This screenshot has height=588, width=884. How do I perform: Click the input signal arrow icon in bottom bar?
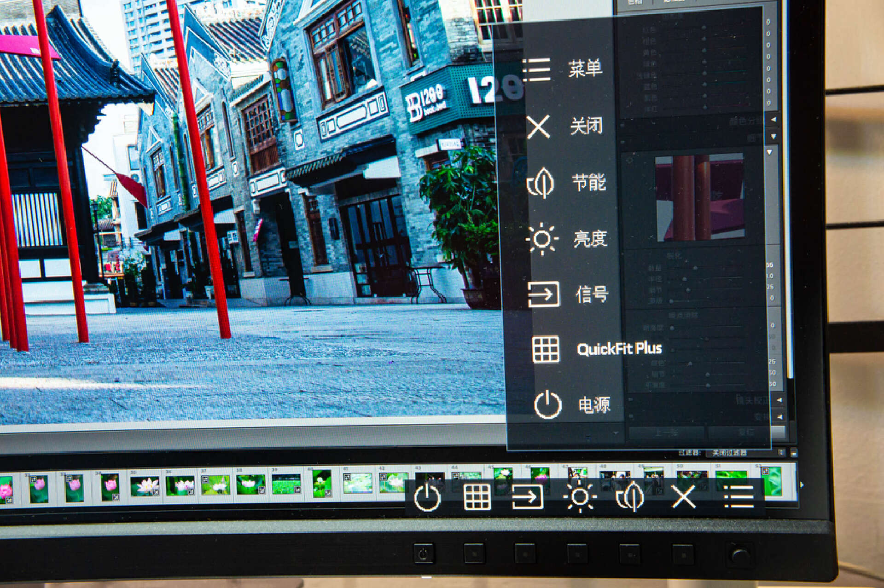coord(528,497)
